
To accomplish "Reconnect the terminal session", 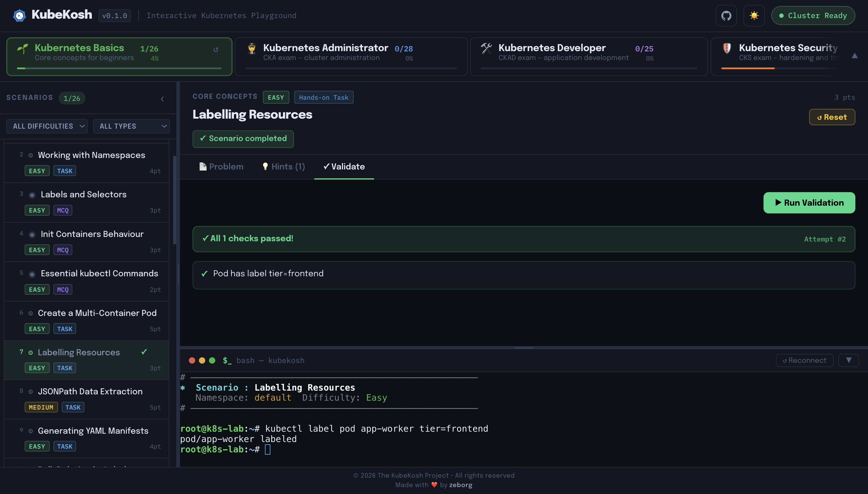I will (x=805, y=360).
